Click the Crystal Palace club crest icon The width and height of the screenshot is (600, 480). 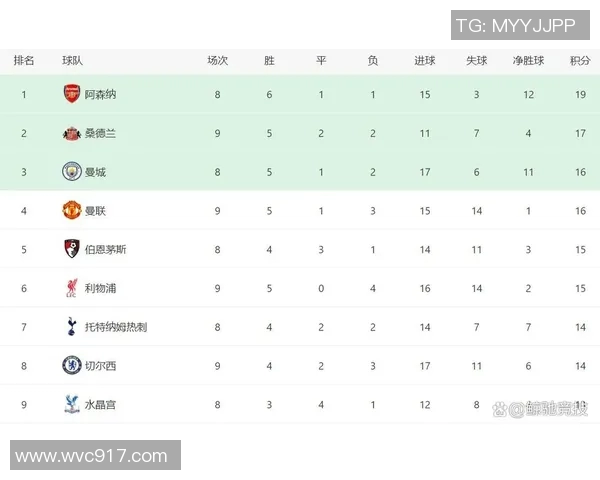coord(72,405)
